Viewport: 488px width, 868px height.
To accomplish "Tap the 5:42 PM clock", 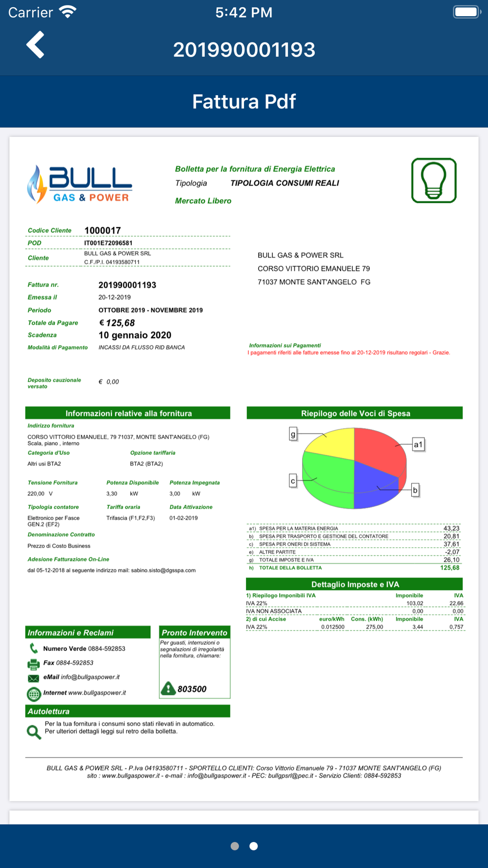I will coord(244,12).
